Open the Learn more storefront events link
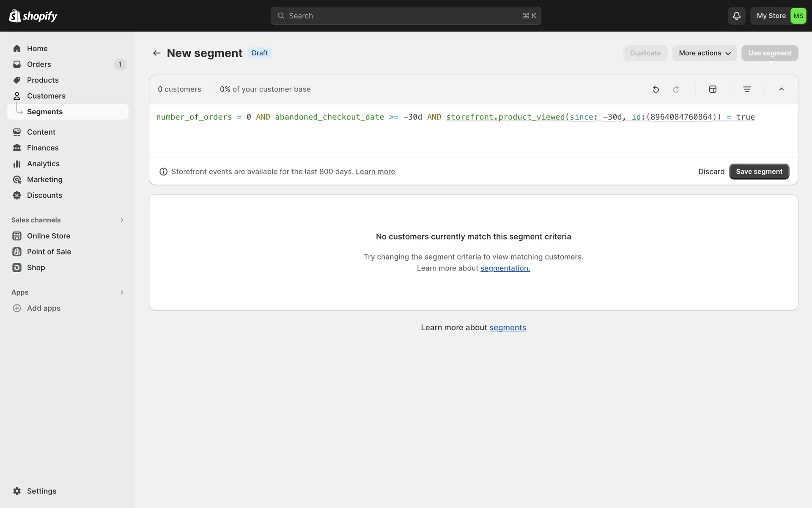 click(x=375, y=171)
